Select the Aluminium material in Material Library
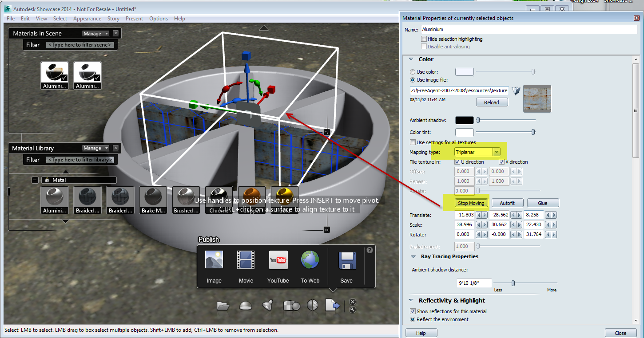 click(55, 200)
